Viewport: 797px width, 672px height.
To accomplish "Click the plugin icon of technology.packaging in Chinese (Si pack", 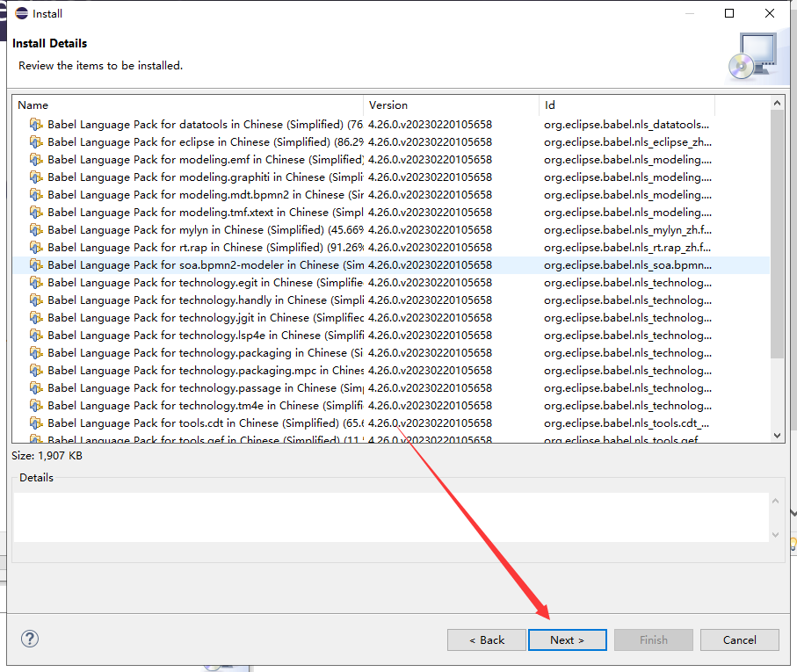I will click(36, 353).
